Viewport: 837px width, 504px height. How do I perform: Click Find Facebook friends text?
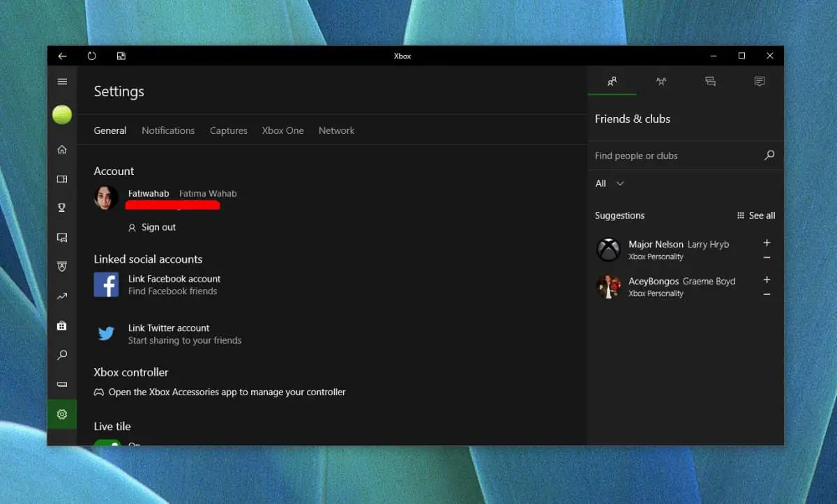173,291
